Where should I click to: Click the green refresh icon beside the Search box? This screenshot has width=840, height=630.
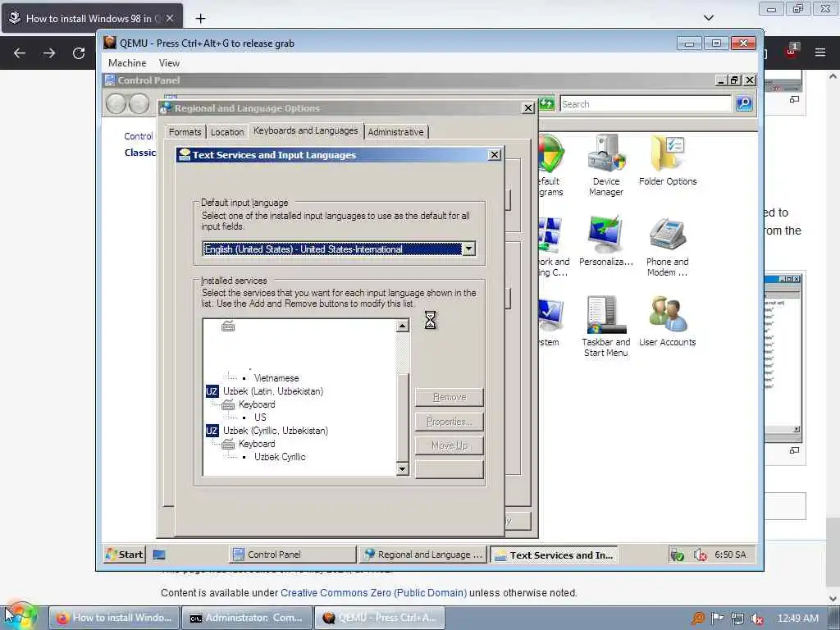click(x=547, y=103)
